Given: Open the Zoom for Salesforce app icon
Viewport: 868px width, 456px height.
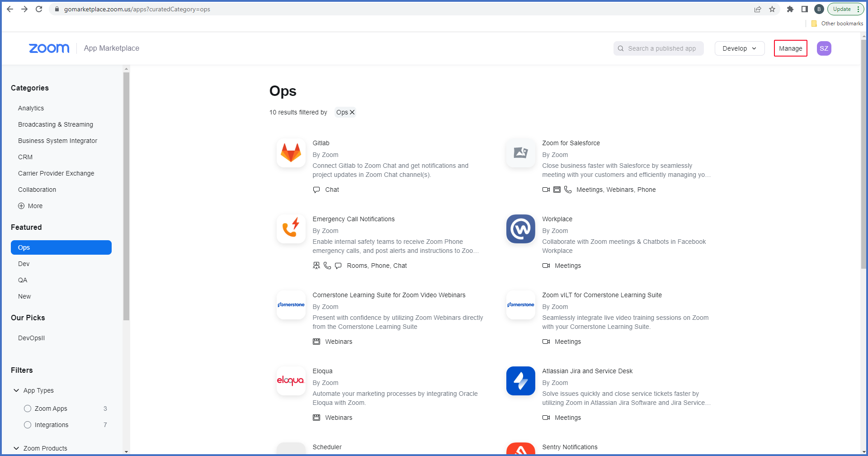Looking at the screenshot, I should 521,153.
